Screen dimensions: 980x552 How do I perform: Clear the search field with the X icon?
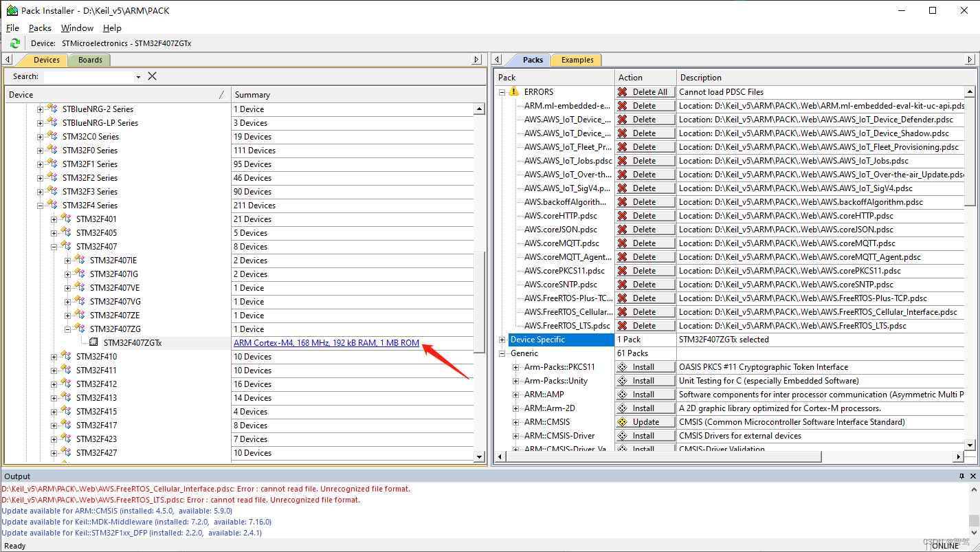click(152, 76)
